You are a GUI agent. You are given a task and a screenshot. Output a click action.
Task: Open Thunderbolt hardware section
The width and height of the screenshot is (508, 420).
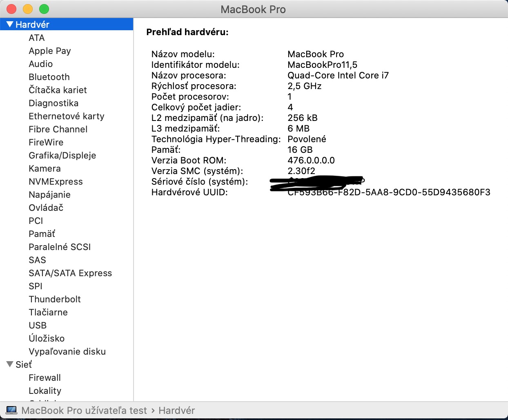[x=55, y=299]
